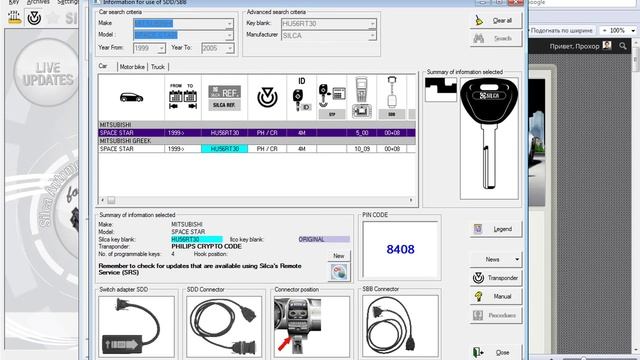The width and height of the screenshot is (640, 360).
Task: Click the MITSUBISHI GREEK group header
Action: click(257, 141)
